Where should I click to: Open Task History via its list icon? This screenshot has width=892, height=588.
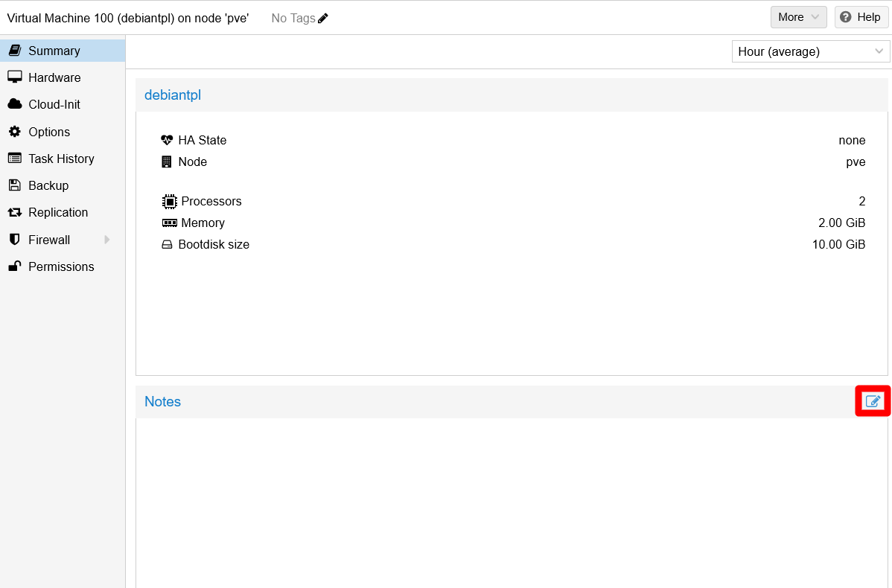click(14, 158)
